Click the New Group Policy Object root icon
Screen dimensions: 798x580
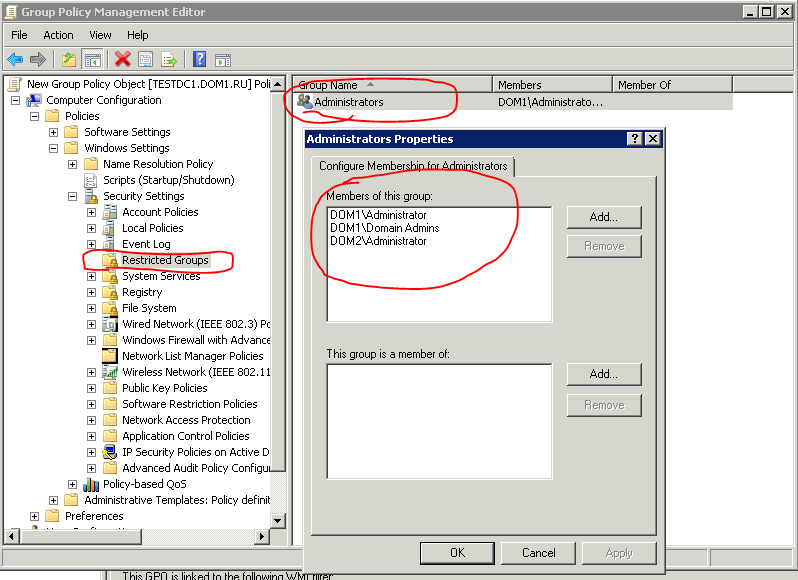click(15, 84)
